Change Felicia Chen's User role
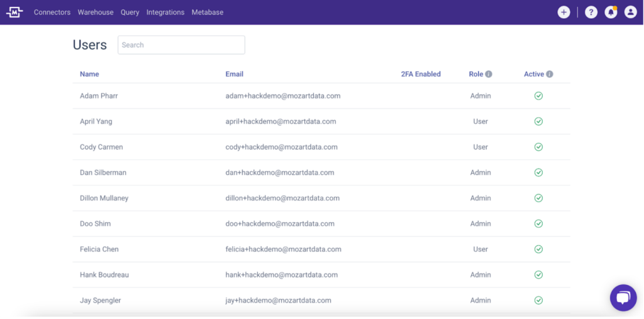The width and height of the screenshot is (644, 319). (480, 249)
